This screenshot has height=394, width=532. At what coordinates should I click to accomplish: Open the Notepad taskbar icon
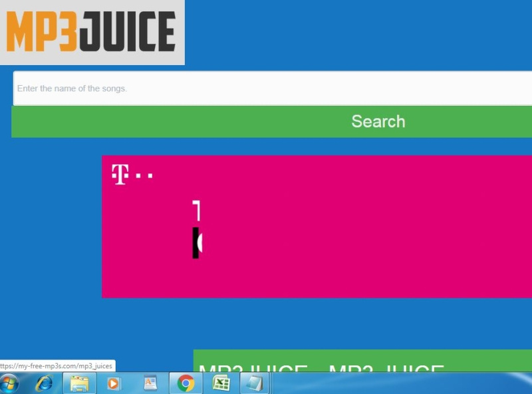(x=255, y=383)
